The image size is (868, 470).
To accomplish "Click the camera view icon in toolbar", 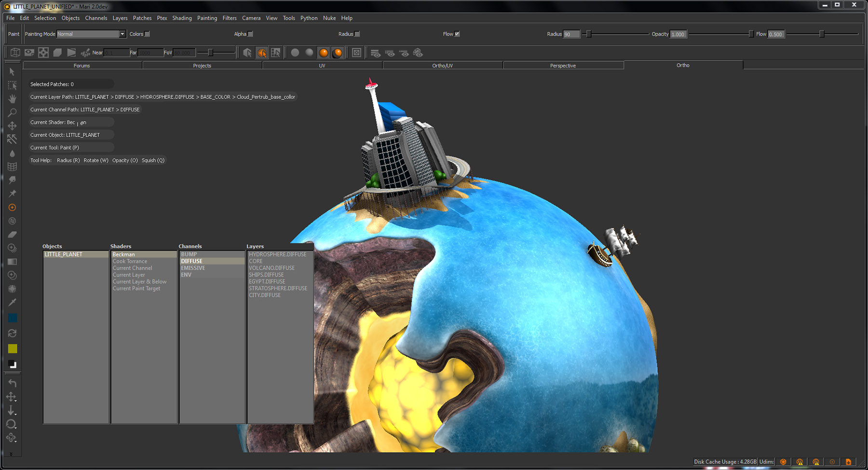I will point(29,53).
